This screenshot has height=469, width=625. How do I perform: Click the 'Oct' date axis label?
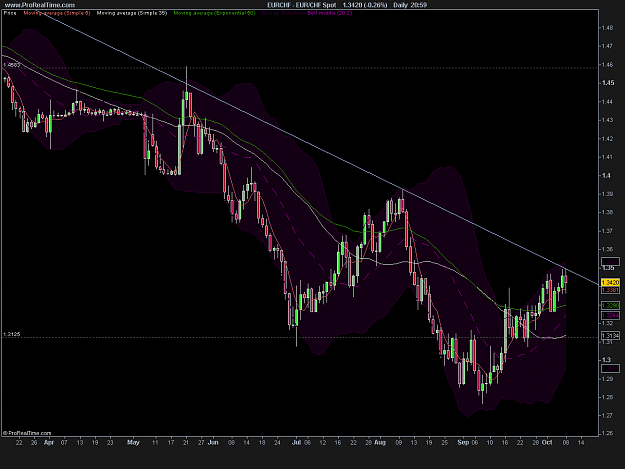click(x=547, y=442)
